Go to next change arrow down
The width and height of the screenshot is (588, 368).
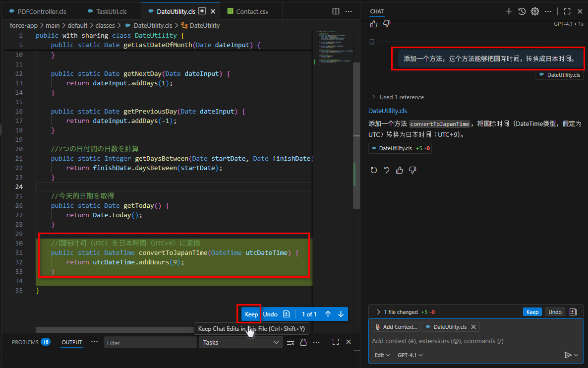(341, 314)
